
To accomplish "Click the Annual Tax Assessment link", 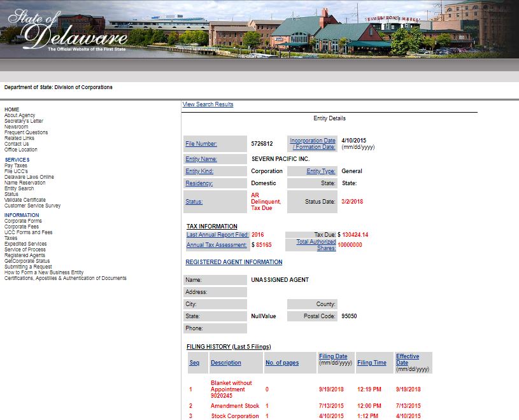I will pos(216,245).
